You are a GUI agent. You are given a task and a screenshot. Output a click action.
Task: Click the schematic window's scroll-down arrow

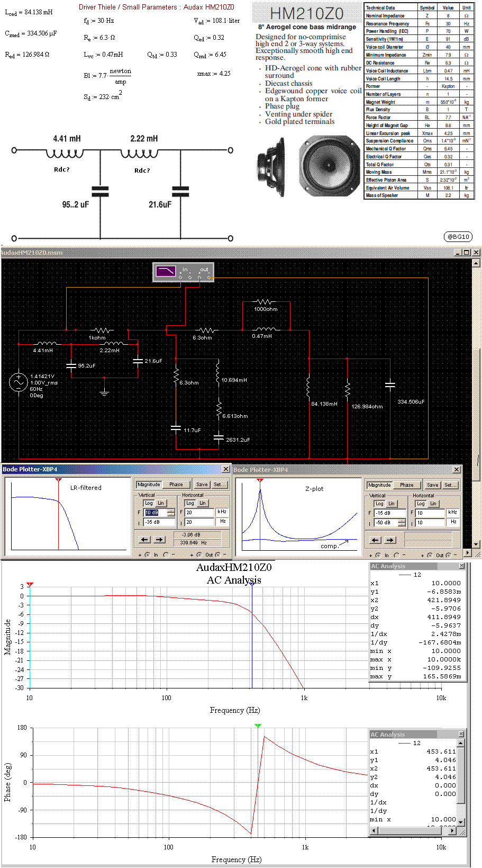click(476, 544)
